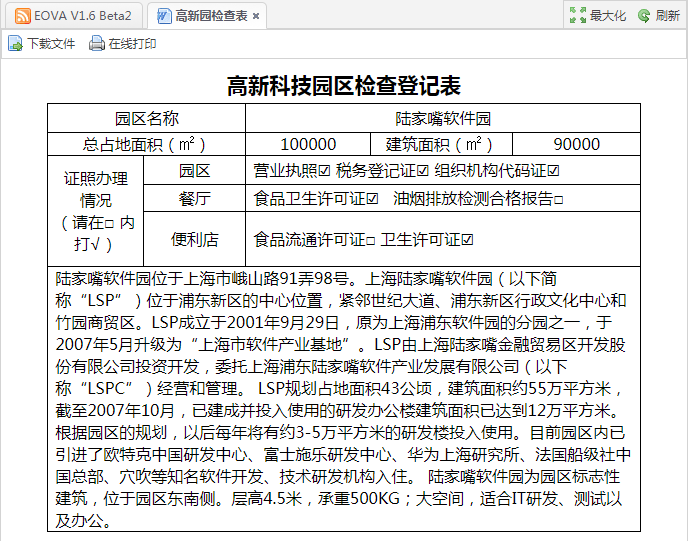The height and width of the screenshot is (541, 688).
Task: Click the 园区 row label
Action: coord(194,170)
